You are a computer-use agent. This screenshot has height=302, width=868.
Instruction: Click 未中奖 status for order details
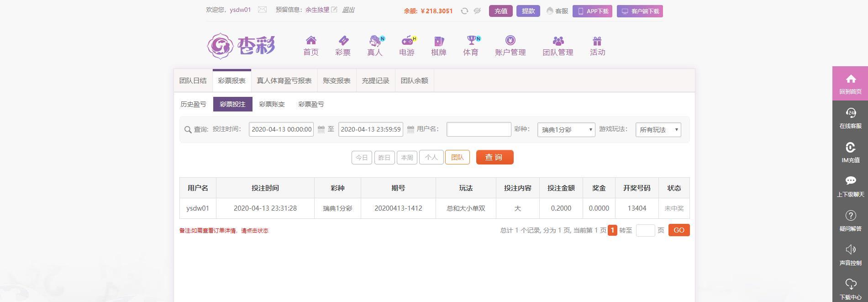(x=674, y=208)
